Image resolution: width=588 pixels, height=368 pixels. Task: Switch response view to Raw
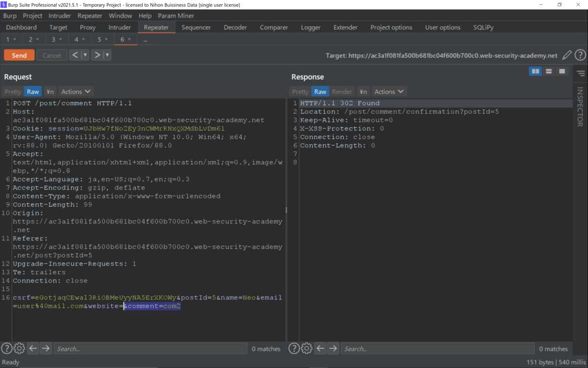320,92
